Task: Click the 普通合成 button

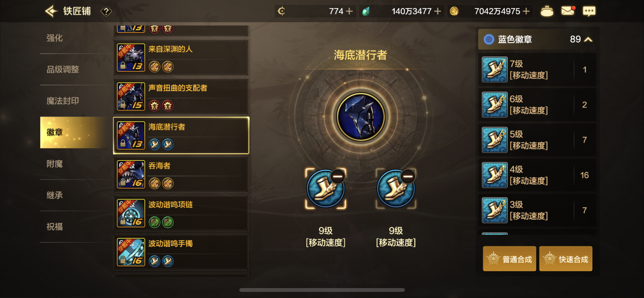Action: (x=509, y=259)
